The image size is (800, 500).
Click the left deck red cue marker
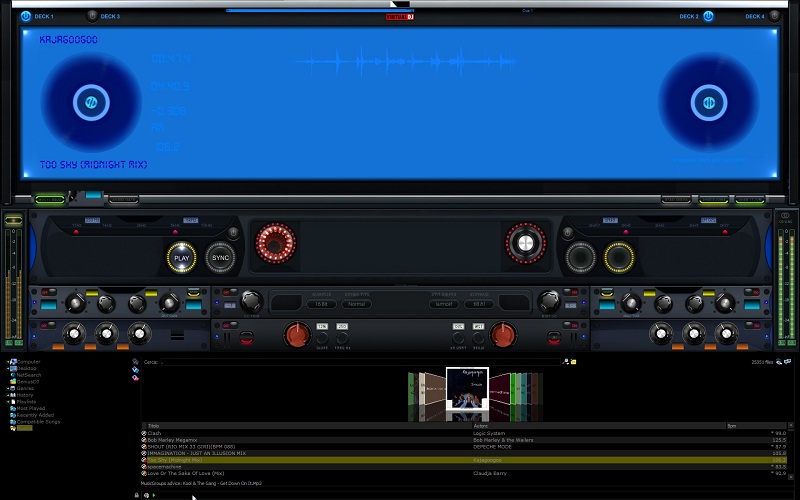click(x=77, y=232)
